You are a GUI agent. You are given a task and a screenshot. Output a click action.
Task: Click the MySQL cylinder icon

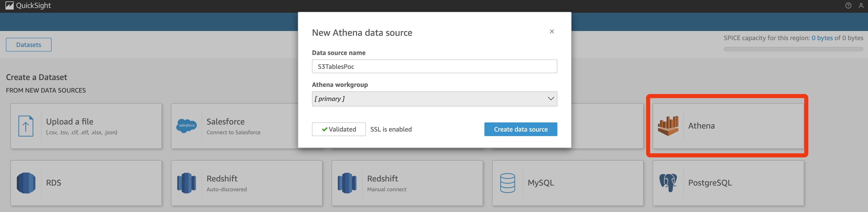coord(507,183)
